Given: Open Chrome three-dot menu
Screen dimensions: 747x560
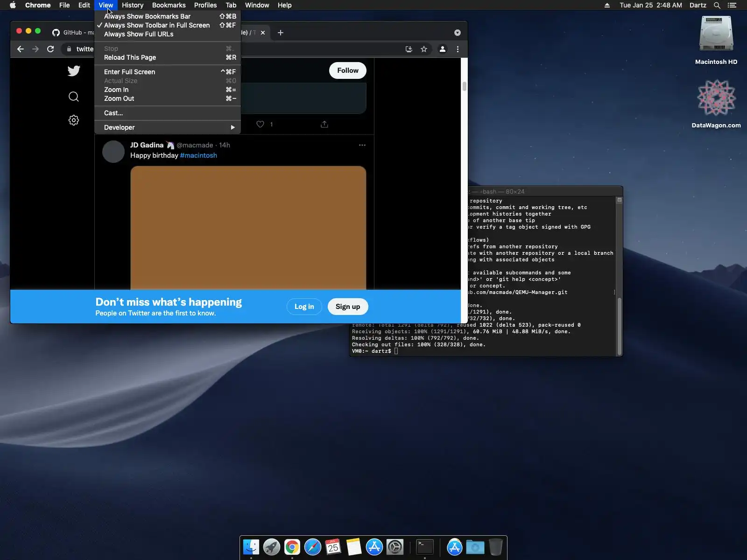Looking at the screenshot, I should (458, 49).
